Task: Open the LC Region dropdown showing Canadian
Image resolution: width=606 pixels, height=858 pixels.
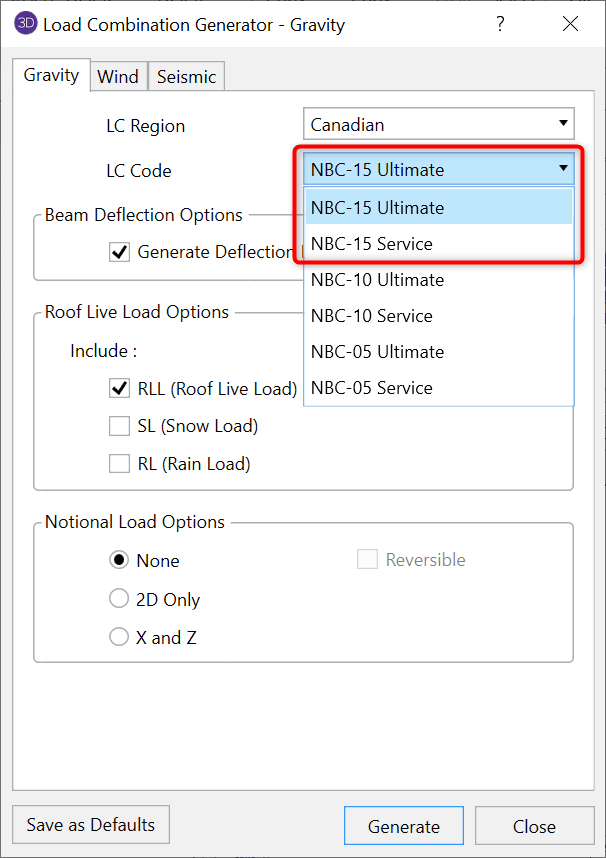Action: (438, 124)
